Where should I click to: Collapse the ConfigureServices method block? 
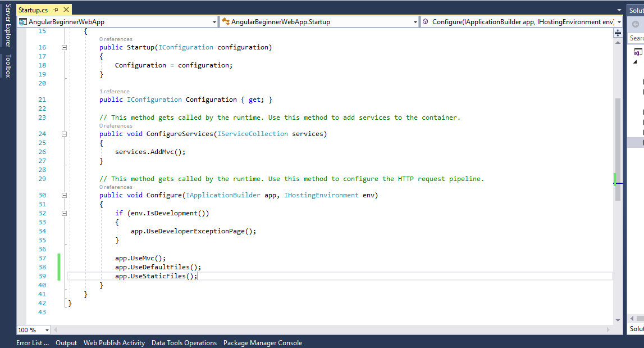tap(64, 134)
